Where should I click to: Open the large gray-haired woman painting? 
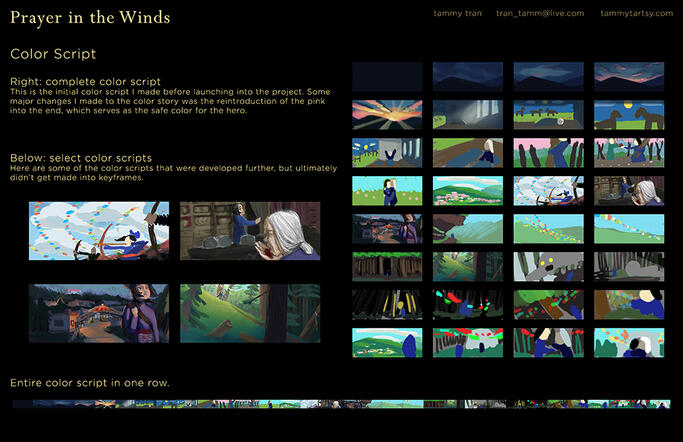[x=249, y=231]
